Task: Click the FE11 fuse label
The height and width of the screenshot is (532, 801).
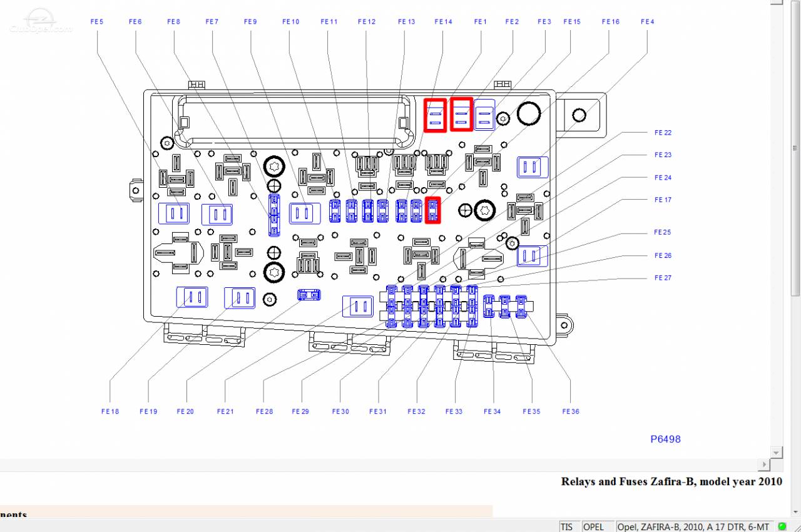Action: [x=329, y=22]
